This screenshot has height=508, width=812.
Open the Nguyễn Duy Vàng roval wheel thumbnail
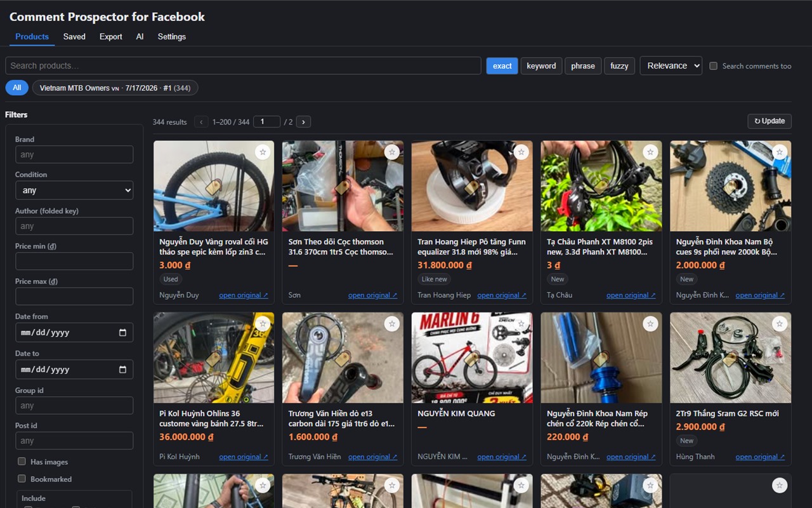pyautogui.click(x=214, y=186)
